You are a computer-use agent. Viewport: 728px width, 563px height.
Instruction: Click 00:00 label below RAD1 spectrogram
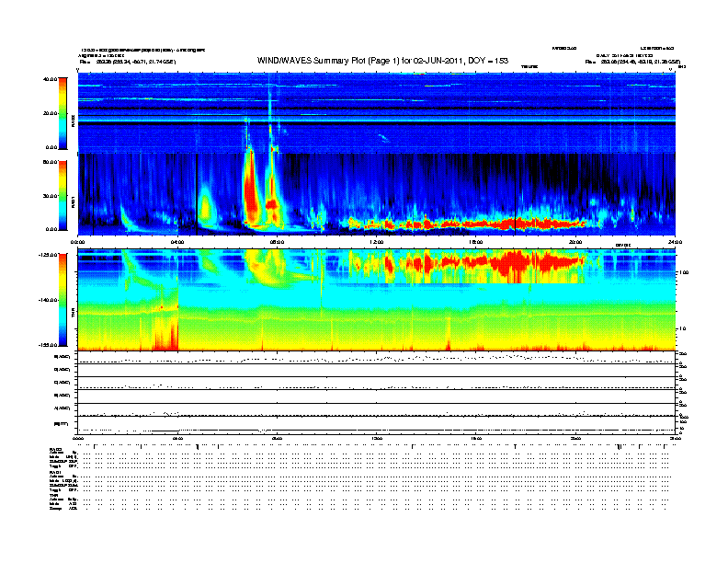[x=77, y=242]
